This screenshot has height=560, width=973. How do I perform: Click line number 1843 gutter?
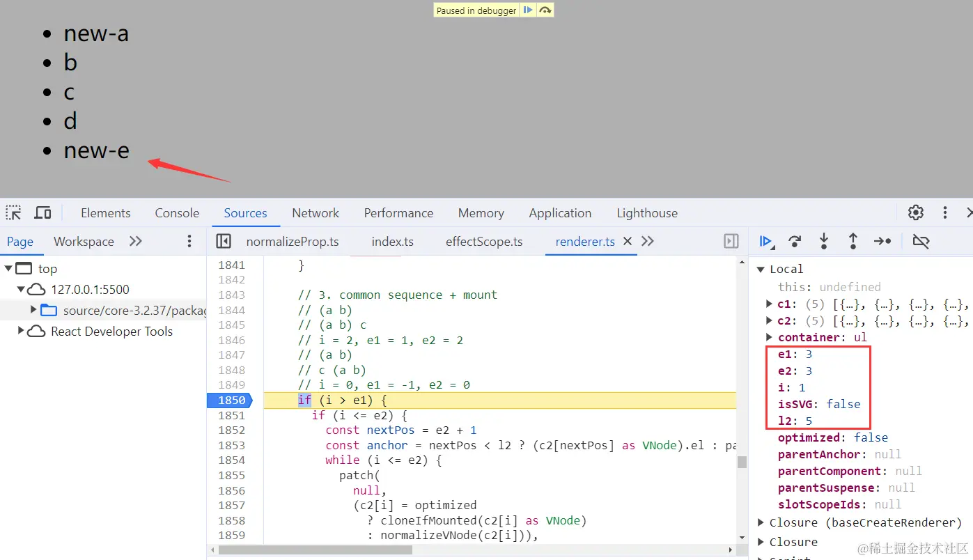pyautogui.click(x=231, y=295)
